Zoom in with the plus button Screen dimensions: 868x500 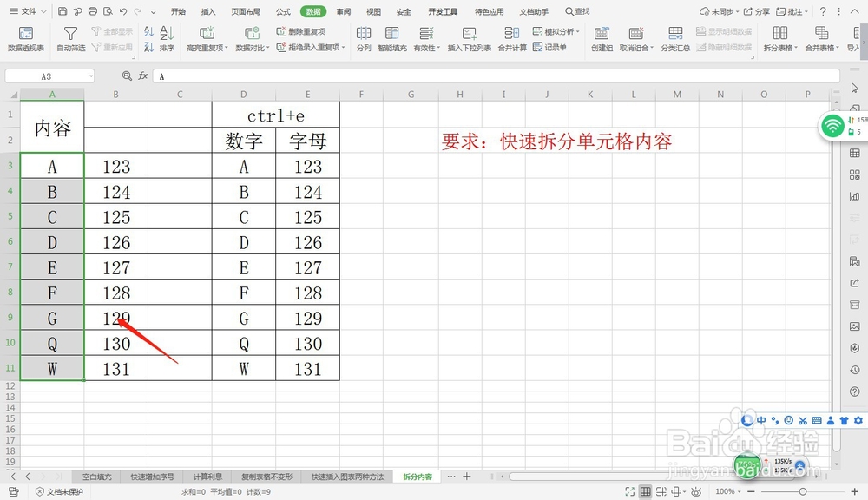tap(855, 491)
